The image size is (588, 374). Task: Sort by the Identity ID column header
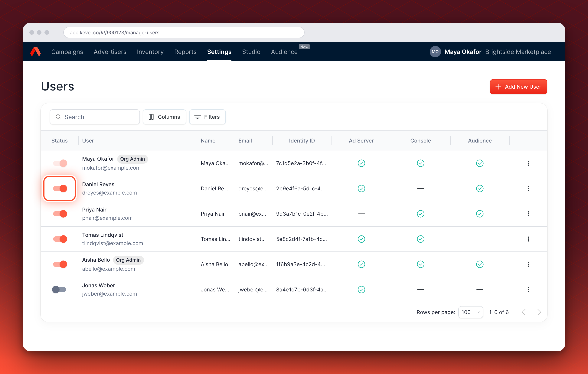pos(302,140)
